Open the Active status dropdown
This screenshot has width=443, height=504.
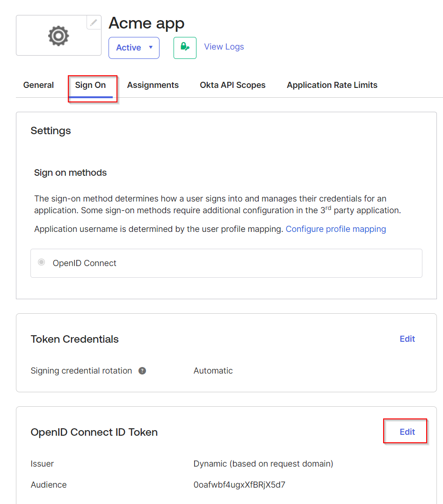click(134, 48)
